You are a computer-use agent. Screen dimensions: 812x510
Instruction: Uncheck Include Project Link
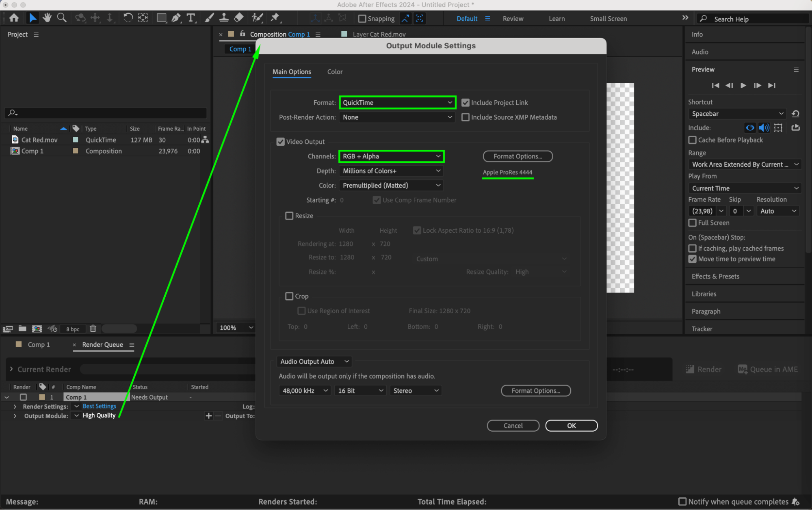(466, 103)
